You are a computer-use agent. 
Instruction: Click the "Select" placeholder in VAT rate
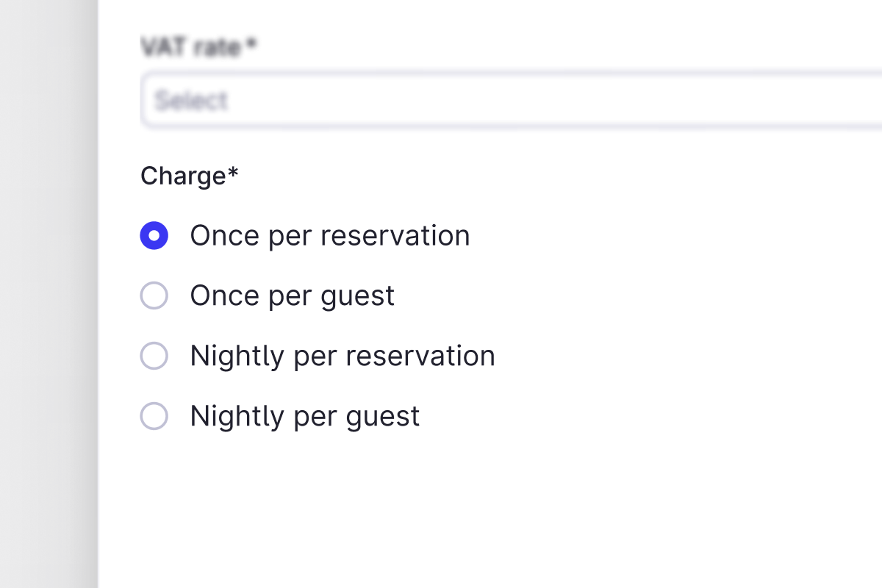(191, 101)
